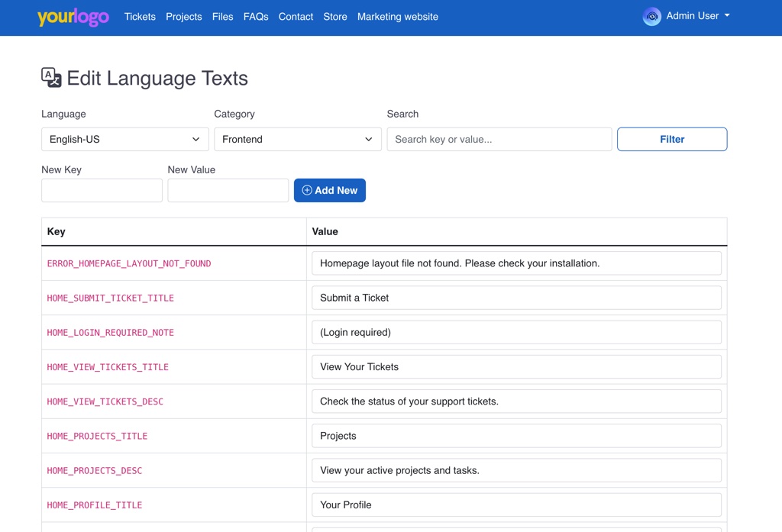
Task: Edit the HOME_PROFILE_TITLE value field
Action: (x=516, y=505)
